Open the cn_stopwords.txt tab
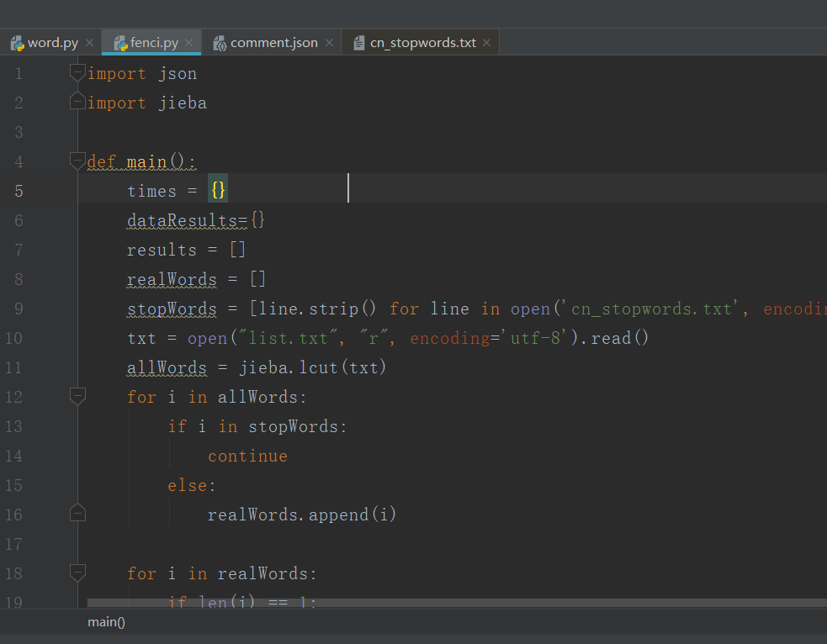 click(x=422, y=43)
